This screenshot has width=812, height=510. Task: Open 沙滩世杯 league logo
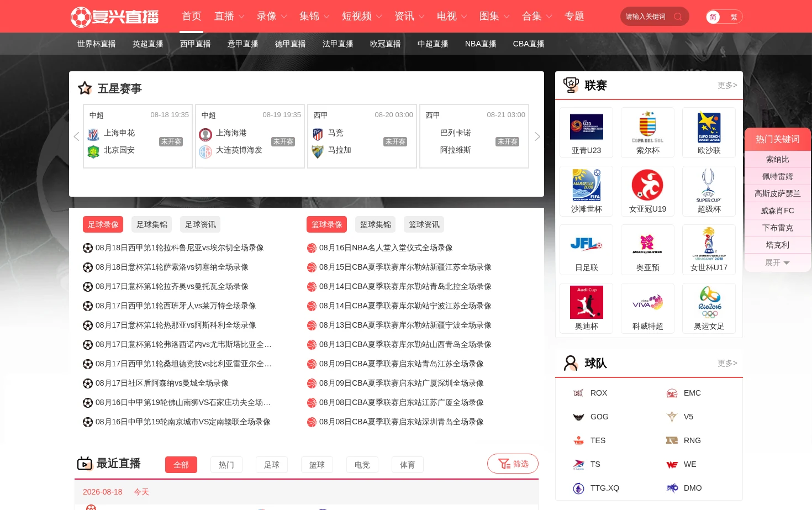click(x=587, y=185)
